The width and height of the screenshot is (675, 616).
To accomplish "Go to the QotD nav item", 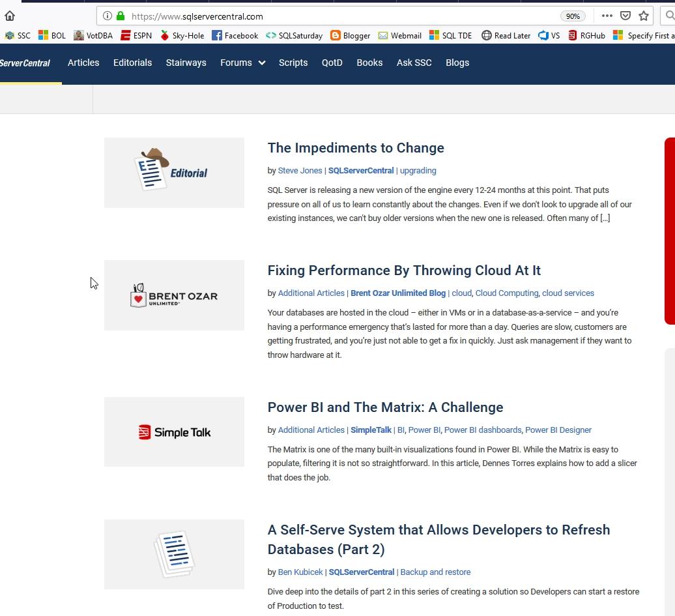I will point(332,63).
